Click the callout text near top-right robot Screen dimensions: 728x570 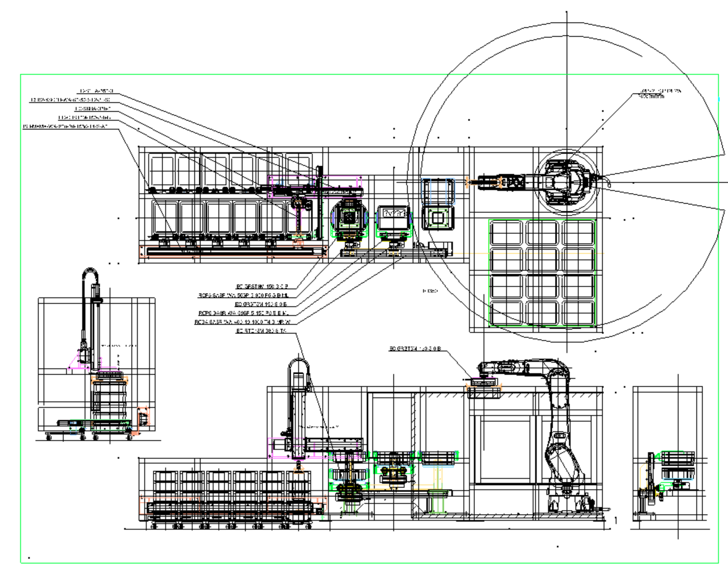[x=659, y=94]
